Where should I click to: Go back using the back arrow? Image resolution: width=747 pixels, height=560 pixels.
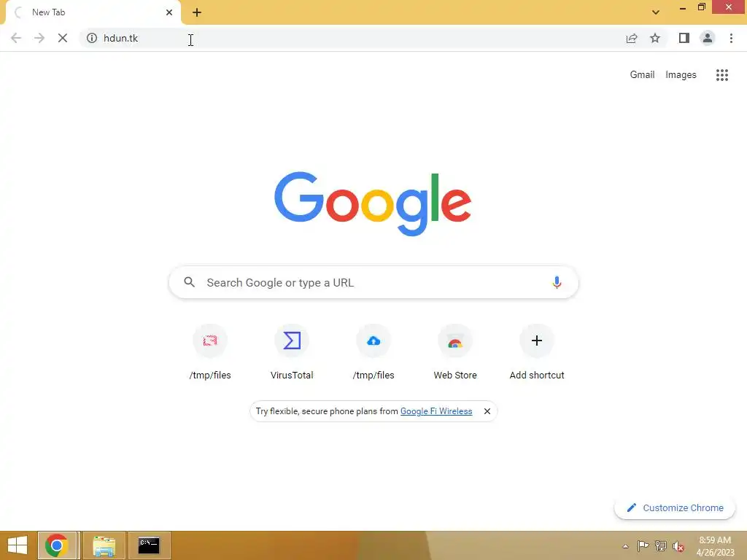coord(16,38)
